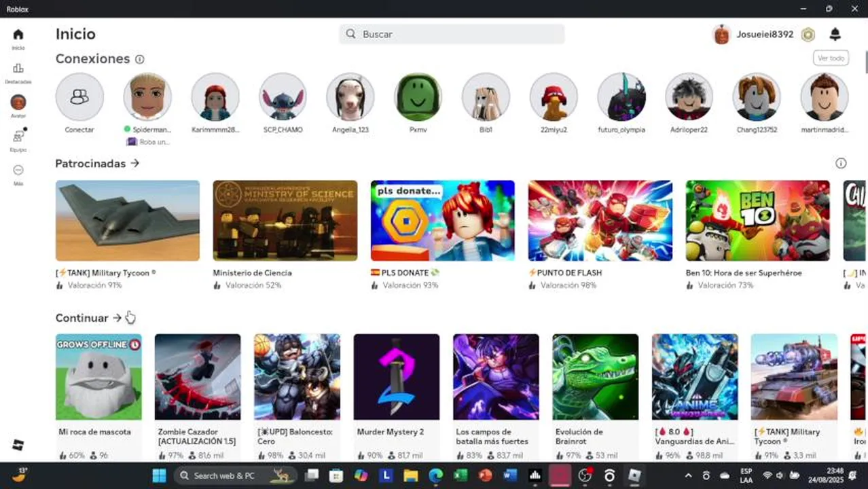Open the notifications bell icon
This screenshot has height=489, width=868.
click(x=835, y=34)
